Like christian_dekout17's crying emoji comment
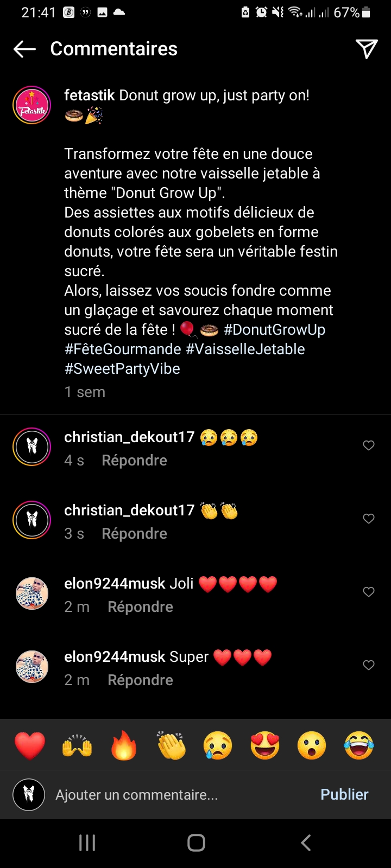 369,445
